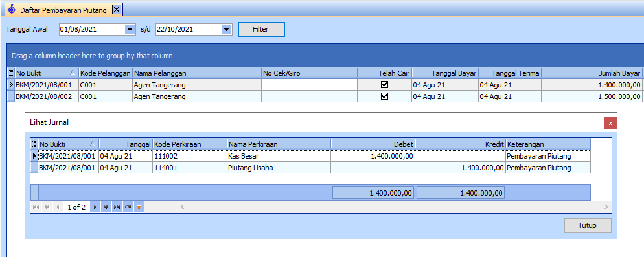Click the 1.400.000,00 Jumlah Bayar cell
The image size is (644, 257).
tap(592, 85)
